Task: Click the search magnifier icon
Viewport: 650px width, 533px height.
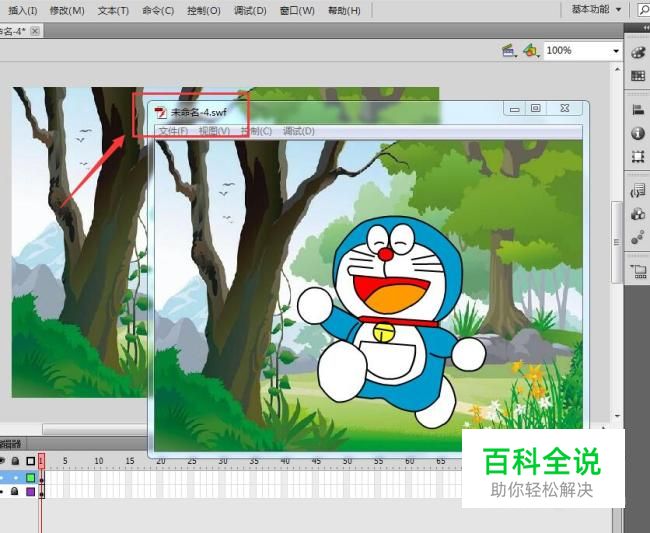Action: tap(644, 11)
